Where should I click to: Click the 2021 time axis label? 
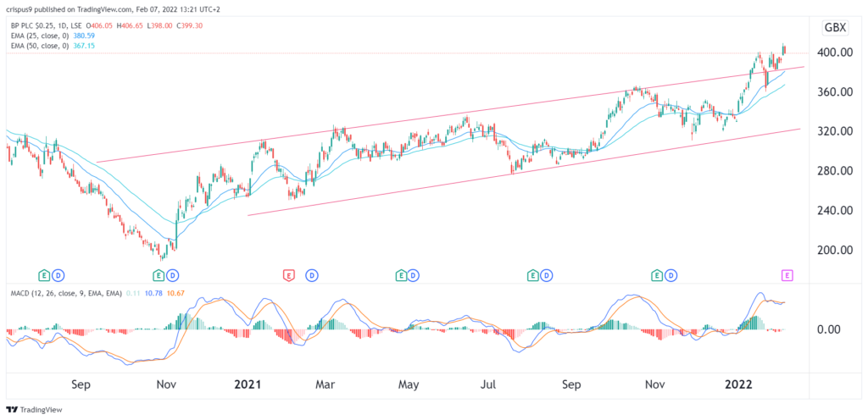(x=248, y=385)
